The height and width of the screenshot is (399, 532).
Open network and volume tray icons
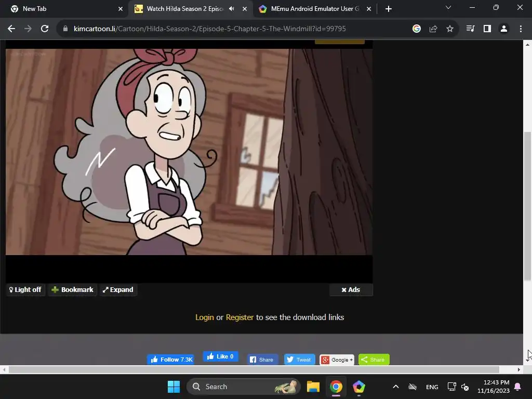458,387
